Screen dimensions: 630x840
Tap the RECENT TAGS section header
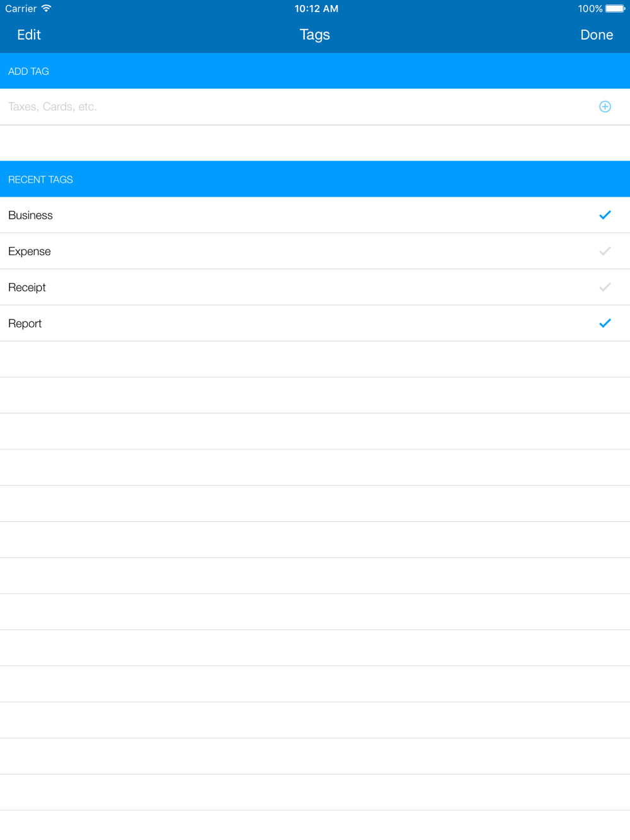pos(315,180)
